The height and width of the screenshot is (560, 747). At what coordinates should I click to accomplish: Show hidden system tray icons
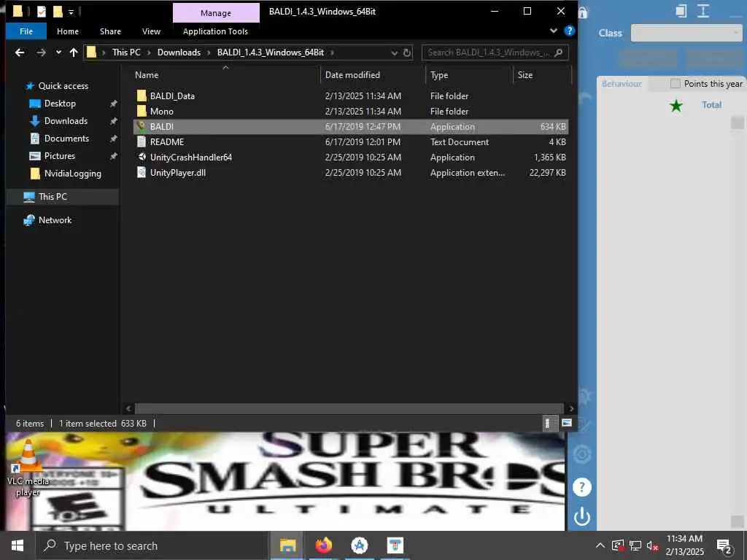pos(600,545)
